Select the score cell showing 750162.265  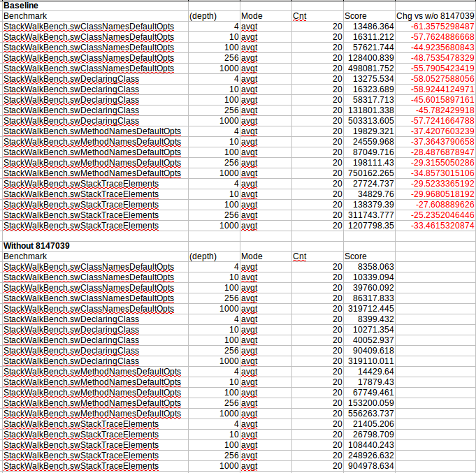tap(372, 173)
